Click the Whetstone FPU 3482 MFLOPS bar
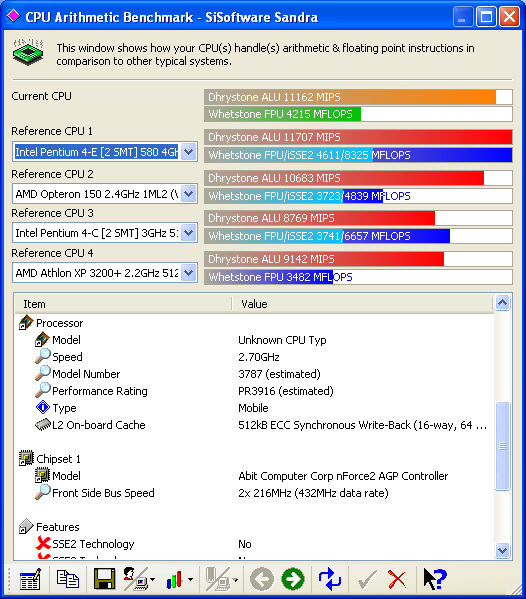This screenshot has height=599, width=526. point(358,277)
